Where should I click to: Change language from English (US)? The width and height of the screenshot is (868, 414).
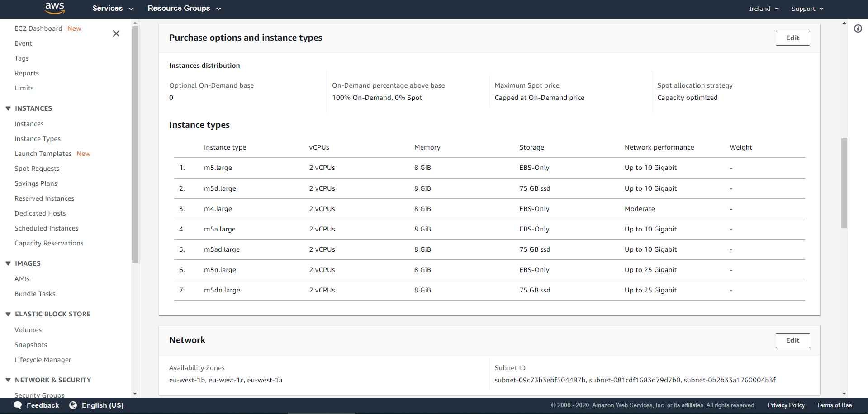(x=103, y=405)
